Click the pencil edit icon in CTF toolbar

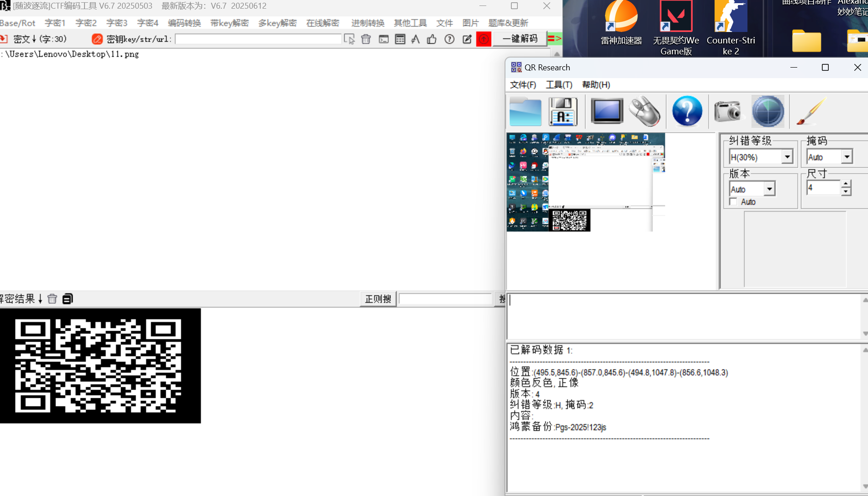[x=467, y=39]
